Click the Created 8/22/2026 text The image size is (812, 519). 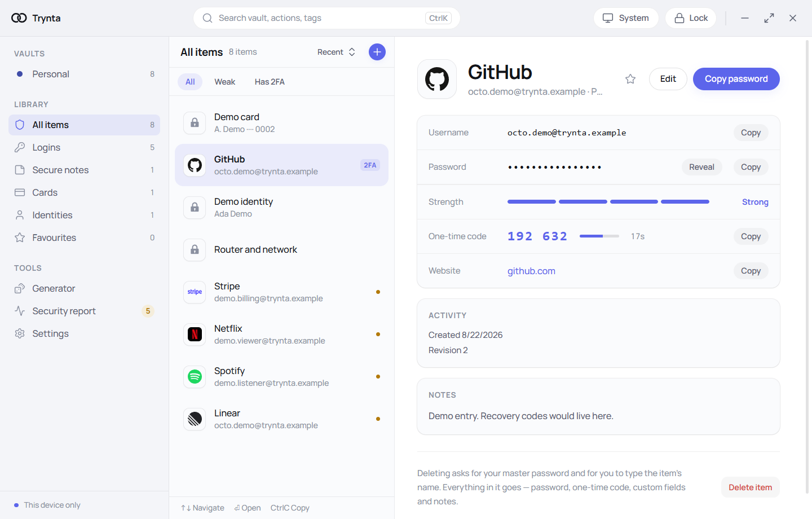coord(465,335)
